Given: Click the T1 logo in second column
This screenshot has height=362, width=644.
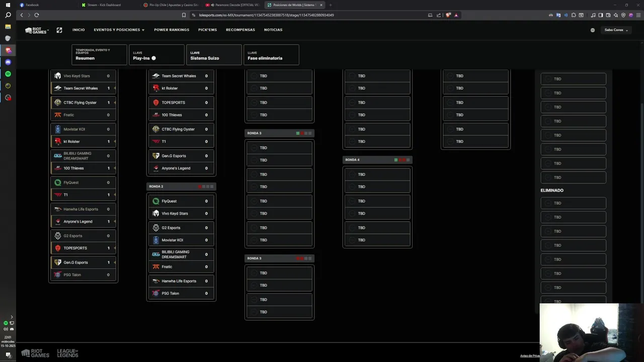Looking at the screenshot, I should point(156,142).
